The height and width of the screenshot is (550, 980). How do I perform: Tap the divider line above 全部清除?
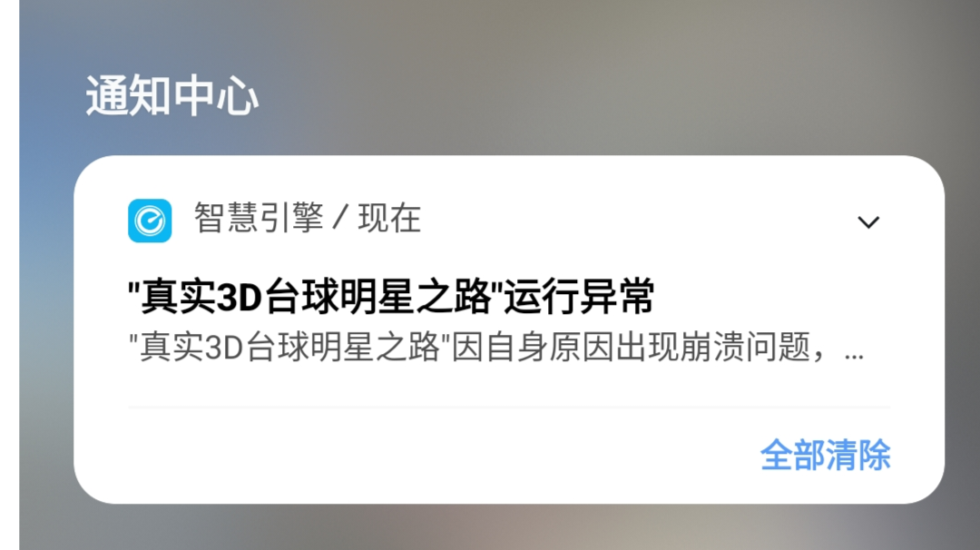click(509, 408)
